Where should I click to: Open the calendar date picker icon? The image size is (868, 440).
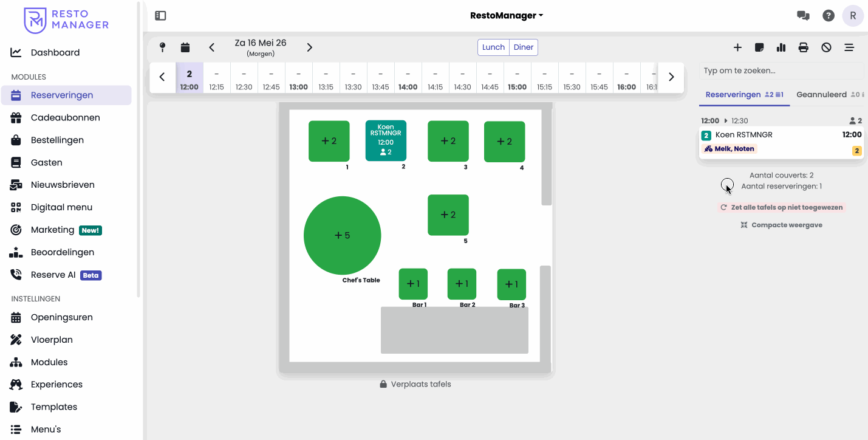[x=185, y=47]
